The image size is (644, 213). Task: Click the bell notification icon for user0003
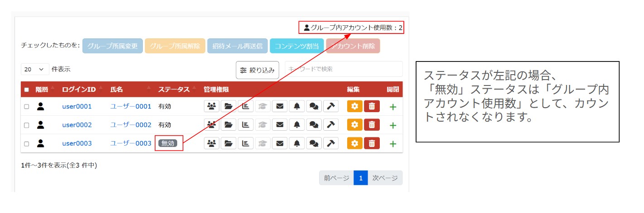point(297,143)
